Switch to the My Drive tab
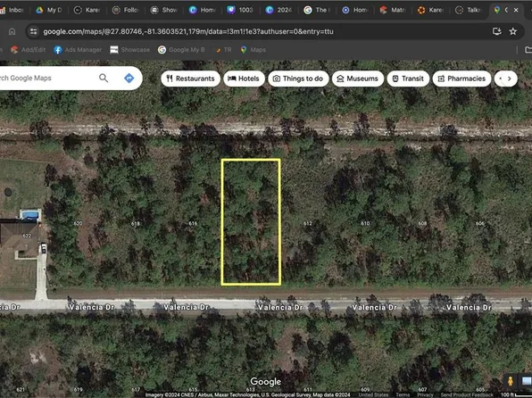The image size is (532, 398). click(x=50, y=10)
